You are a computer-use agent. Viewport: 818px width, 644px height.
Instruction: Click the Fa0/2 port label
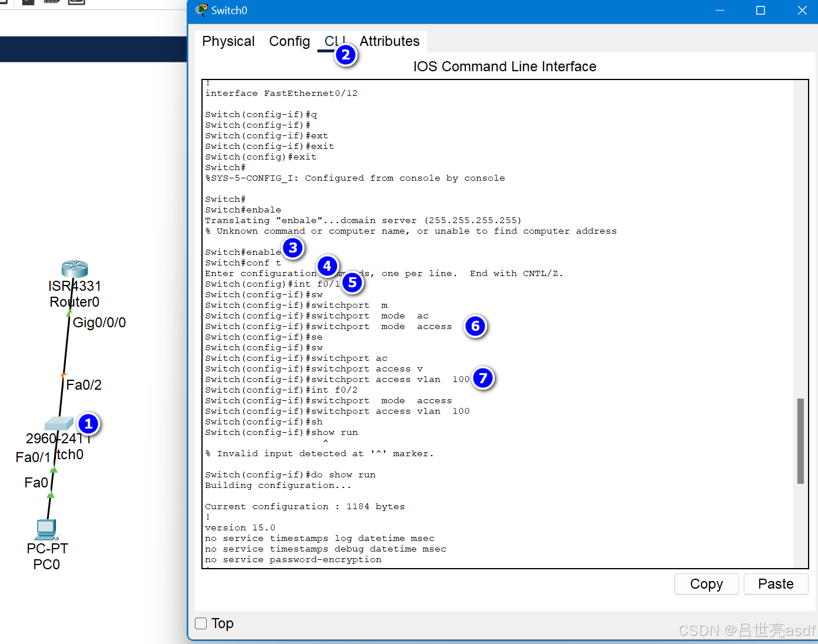pos(84,385)
